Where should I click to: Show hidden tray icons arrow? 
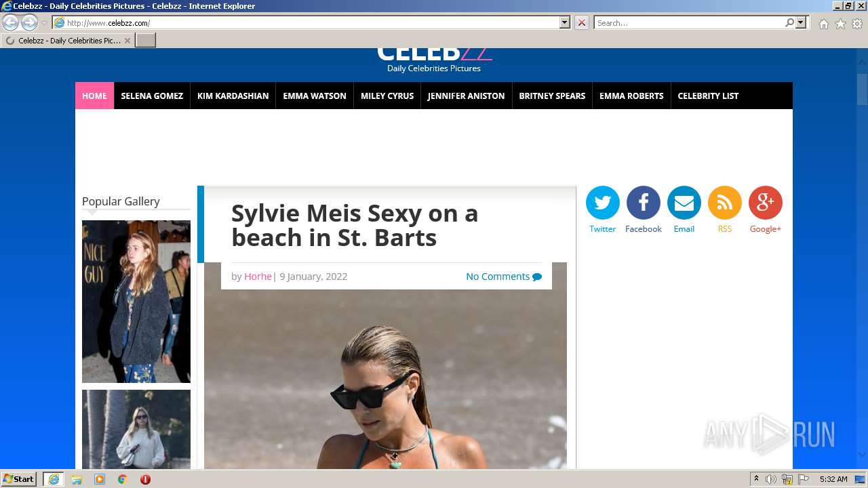coord(756,479)
